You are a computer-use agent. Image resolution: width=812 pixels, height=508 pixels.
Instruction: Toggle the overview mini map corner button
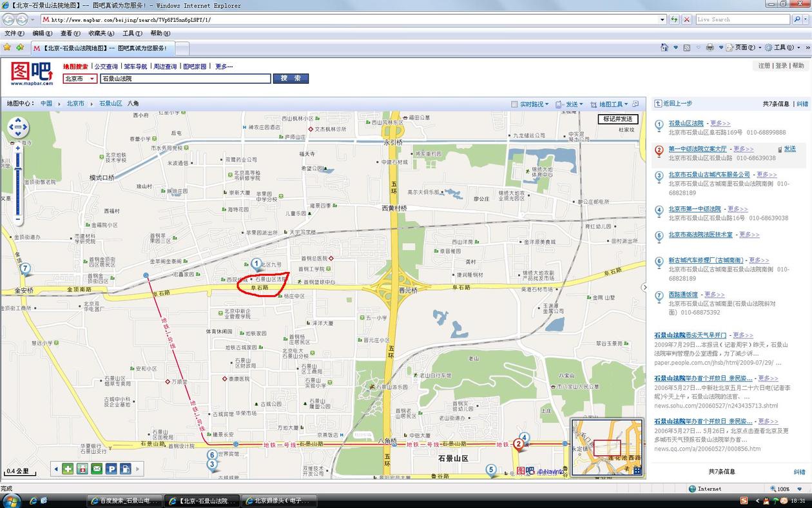click(637, 471)
